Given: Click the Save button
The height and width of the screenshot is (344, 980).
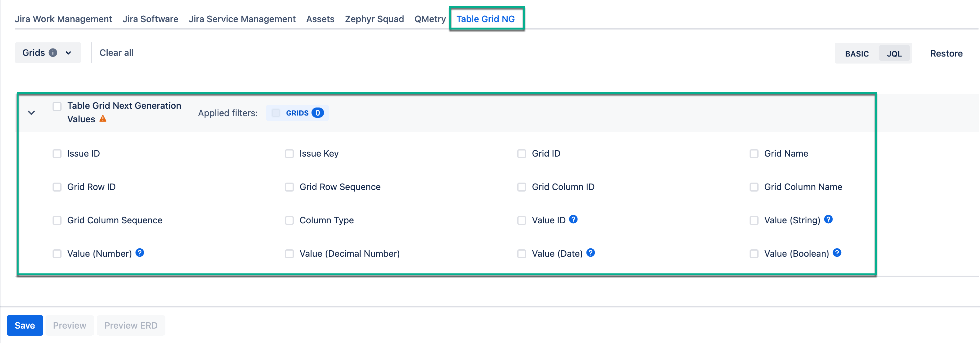Looking at the screenshot, I should click(x=24, y=325).
